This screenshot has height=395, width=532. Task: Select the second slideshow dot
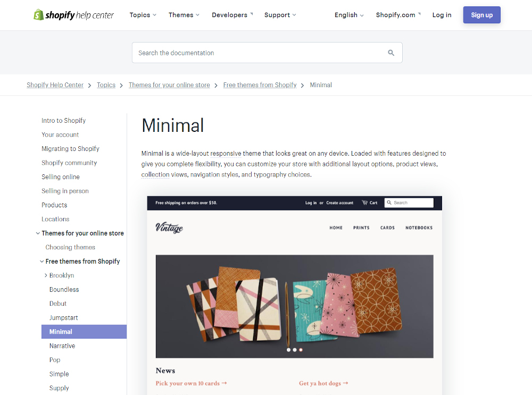click(x=295, y=350)
